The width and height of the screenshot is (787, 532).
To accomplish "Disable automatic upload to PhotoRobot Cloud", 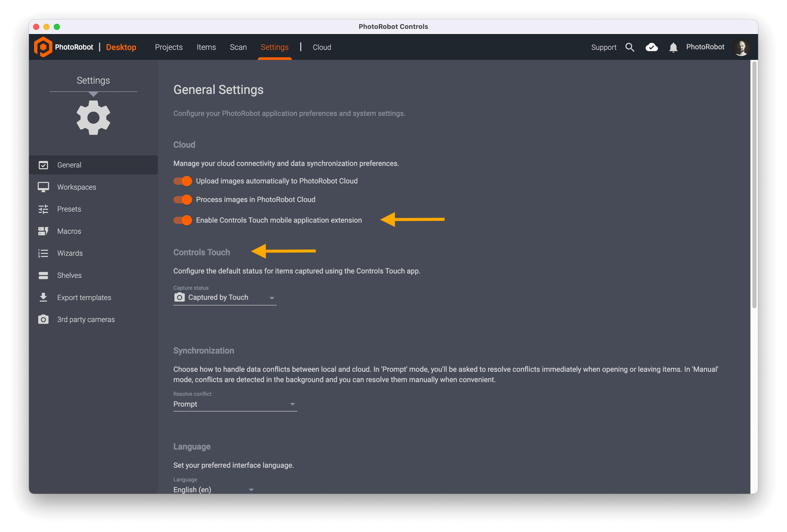I will tap(183, 181).
